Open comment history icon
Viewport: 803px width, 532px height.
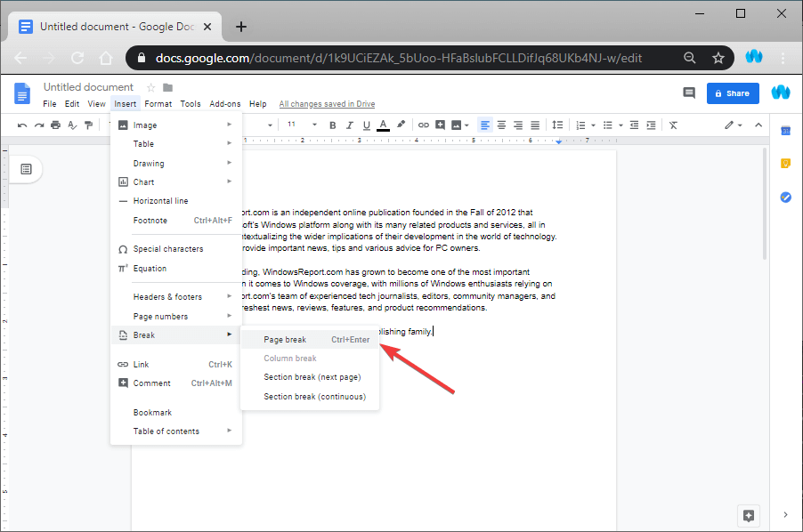pos(689,93)
